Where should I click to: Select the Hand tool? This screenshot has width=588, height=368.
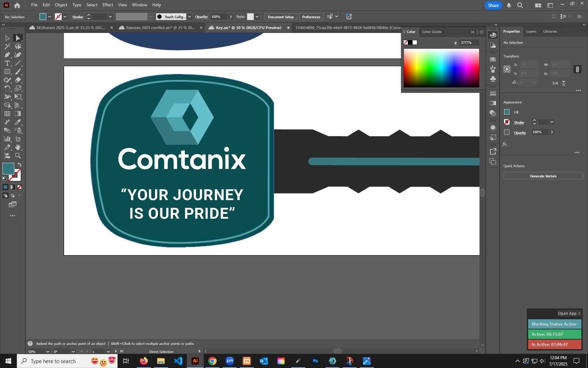pyautogui.click(x=18, y=147)
